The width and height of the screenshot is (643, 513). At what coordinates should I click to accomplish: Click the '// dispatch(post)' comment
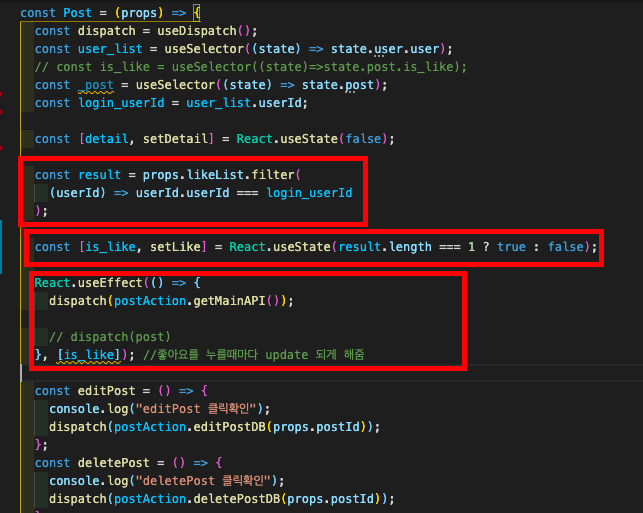coord(109,337)
